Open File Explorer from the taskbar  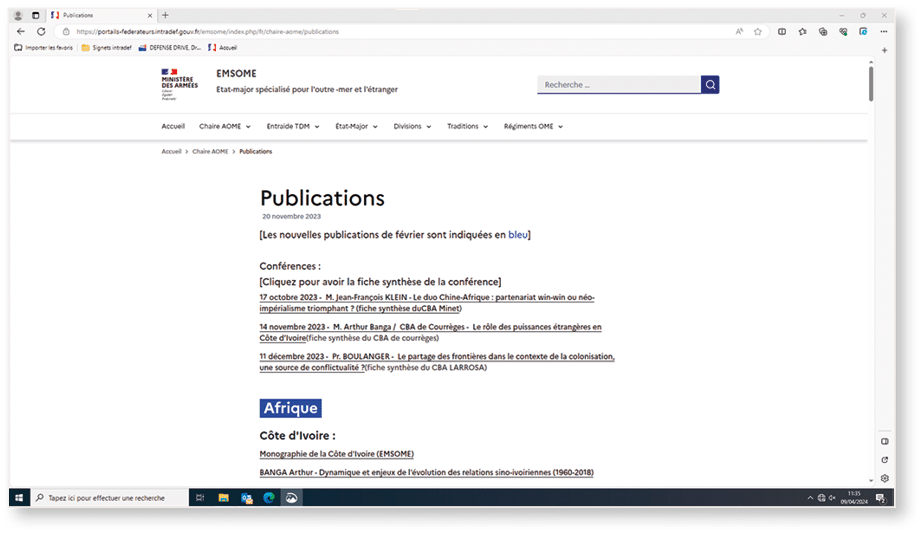[x=223, y=497]
